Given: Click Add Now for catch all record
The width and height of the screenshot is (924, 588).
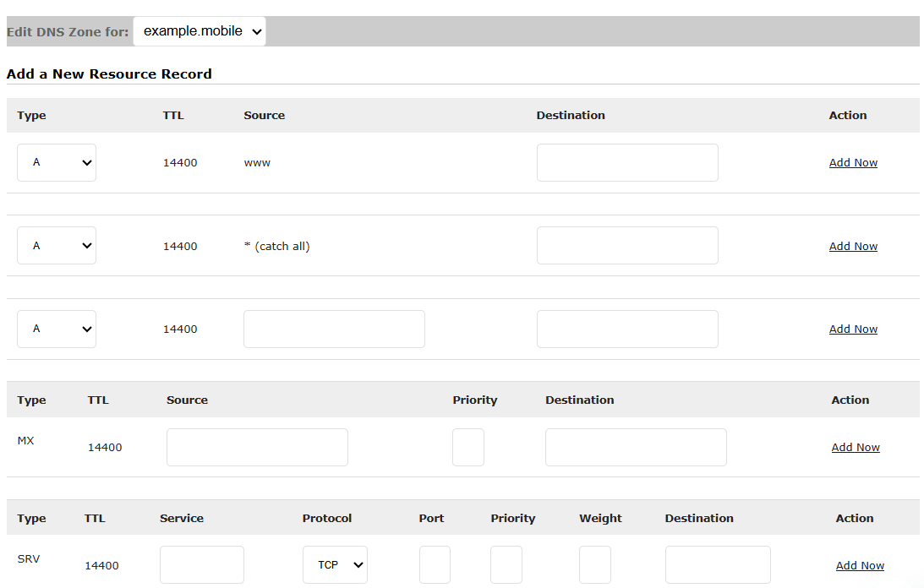Looking at the screenshot, I should pyautogui.click(x=853, y=246).
